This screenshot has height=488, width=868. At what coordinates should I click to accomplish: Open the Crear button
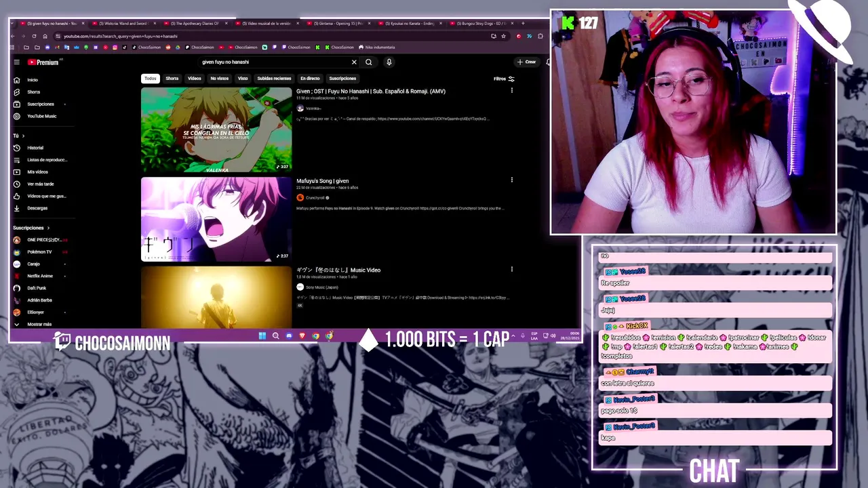(x=526, y=62)
